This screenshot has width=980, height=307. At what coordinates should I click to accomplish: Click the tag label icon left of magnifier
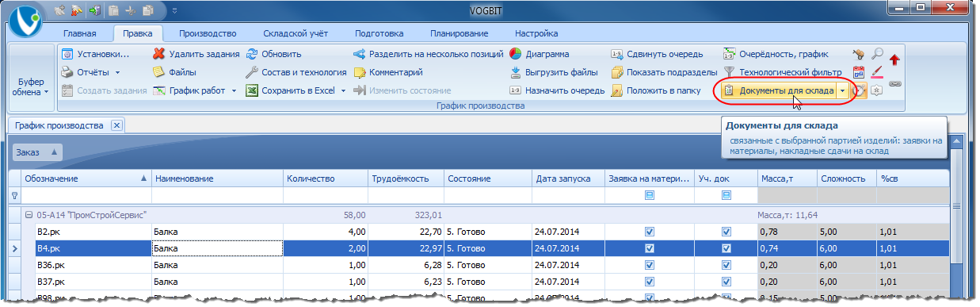(858, 55)
